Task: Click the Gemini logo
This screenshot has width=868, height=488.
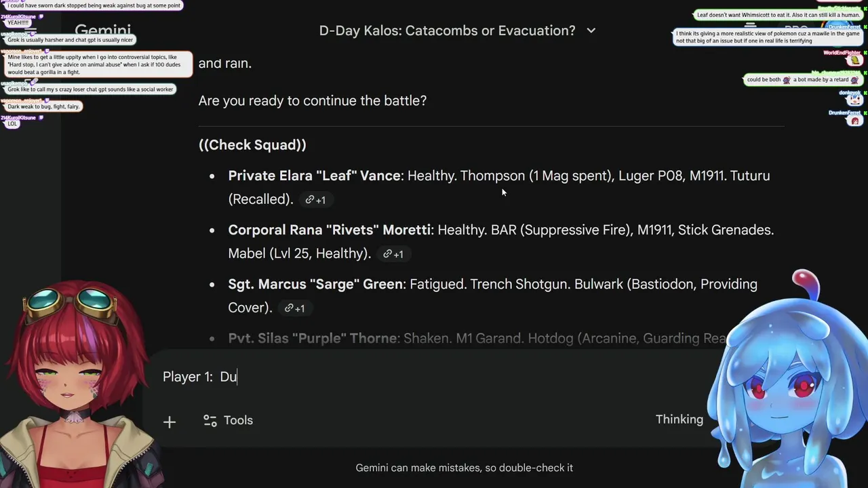Action: pyautogui.click(x=102, y=31)
